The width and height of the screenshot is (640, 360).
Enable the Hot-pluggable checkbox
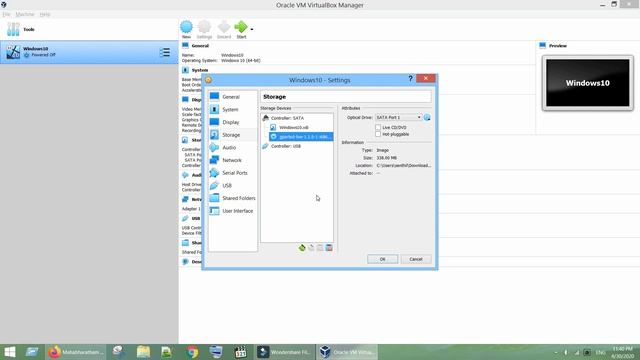click(378, 134)
